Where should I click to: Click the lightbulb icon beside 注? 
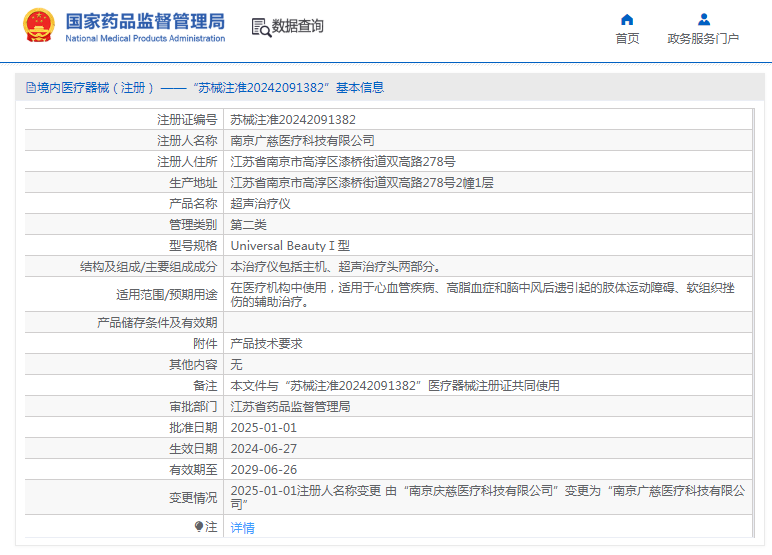tap(199, 527)
